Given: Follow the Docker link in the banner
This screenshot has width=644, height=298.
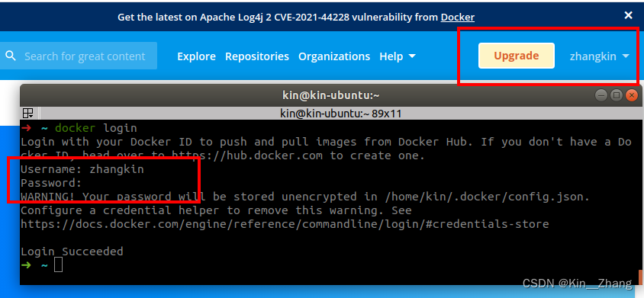Looking at the screenshot, I should (x=458, y=18).
